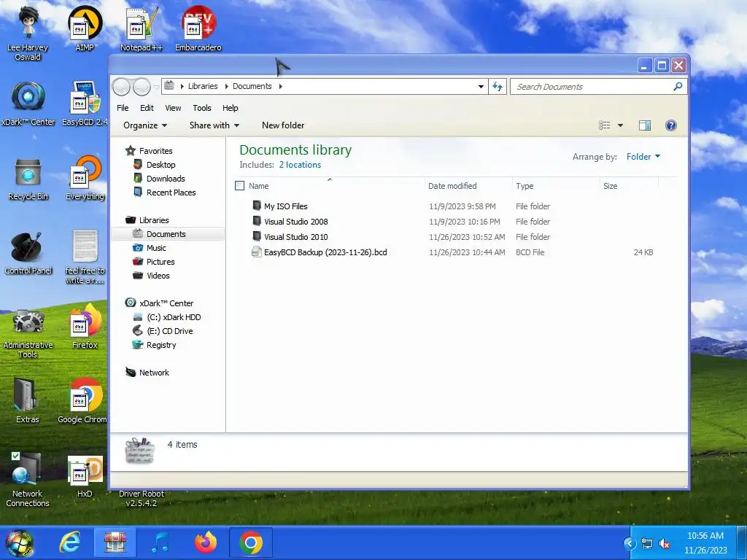Open the Help menu
This screenshot has height=560, width=747.
[x=230, y=108]
